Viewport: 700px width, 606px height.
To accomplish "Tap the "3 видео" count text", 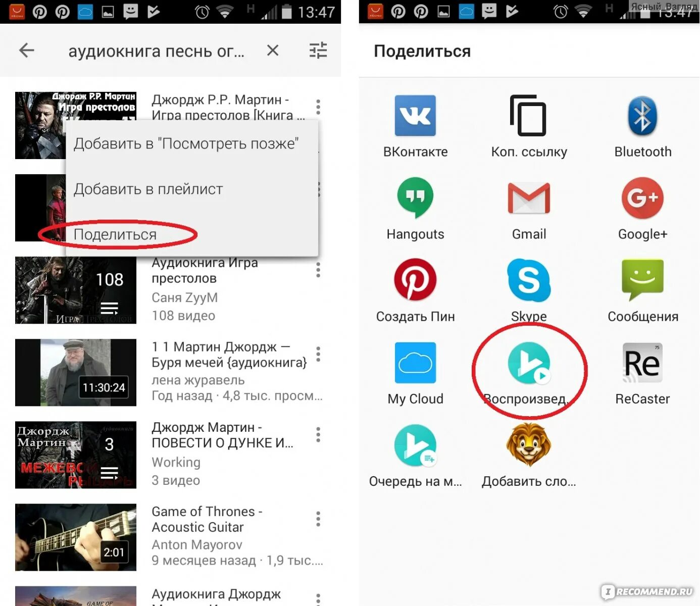I will [176, 480].
